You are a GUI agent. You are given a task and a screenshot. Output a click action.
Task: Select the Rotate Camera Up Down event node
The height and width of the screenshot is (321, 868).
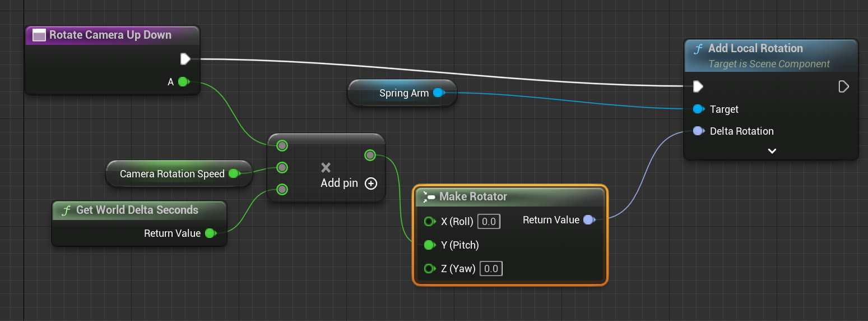(x=110, y=35)
